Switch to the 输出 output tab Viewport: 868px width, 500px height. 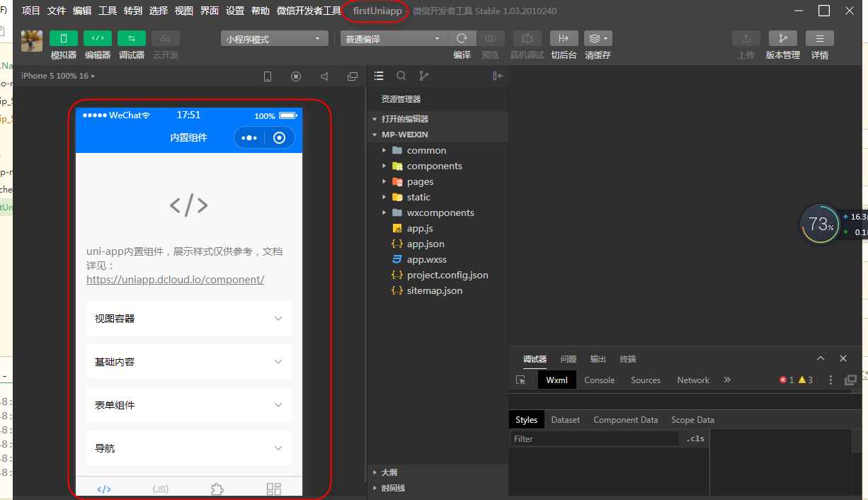click(598, 359)
